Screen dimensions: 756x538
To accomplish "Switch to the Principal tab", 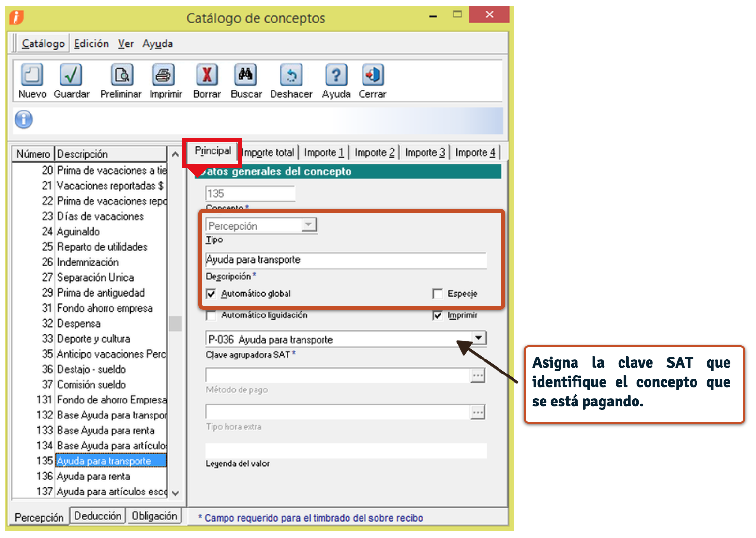I will click(213, 151).
